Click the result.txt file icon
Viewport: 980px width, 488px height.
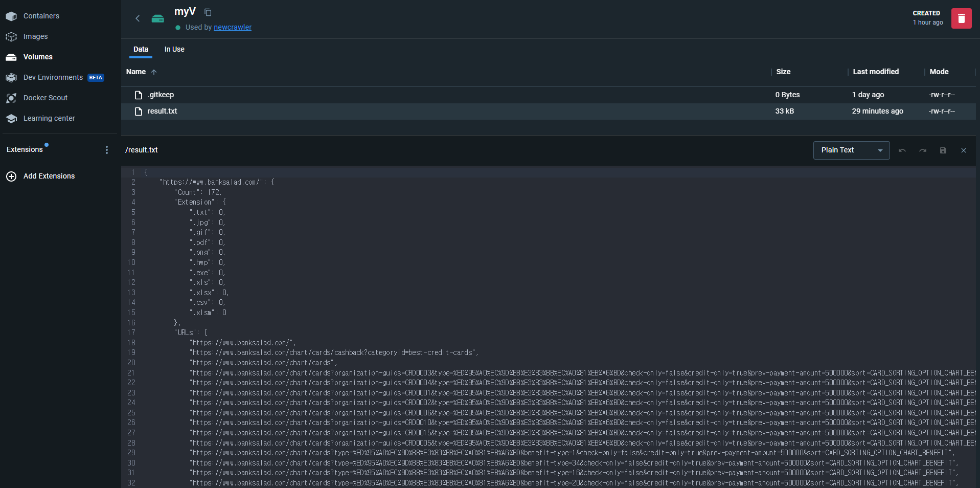coord(138,112)
